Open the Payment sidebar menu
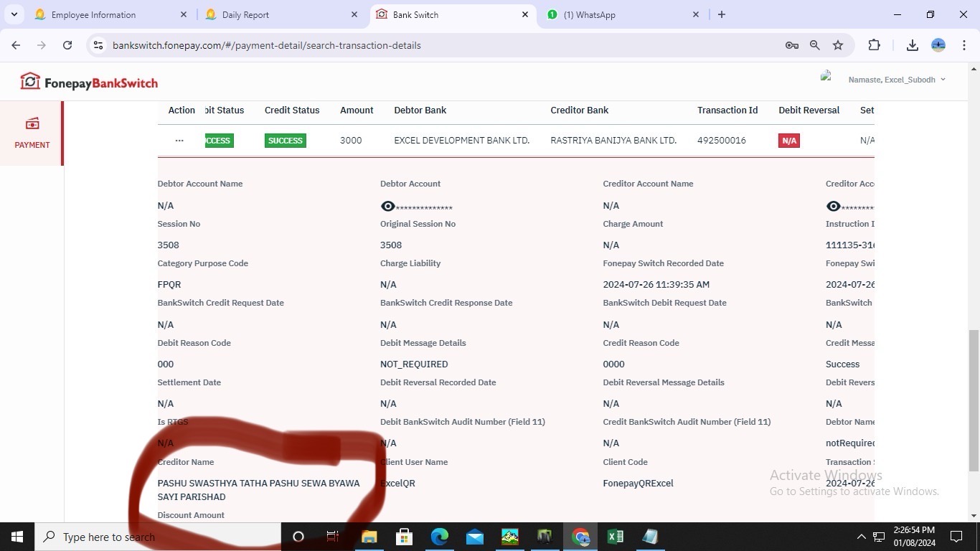 coord(32,133)
